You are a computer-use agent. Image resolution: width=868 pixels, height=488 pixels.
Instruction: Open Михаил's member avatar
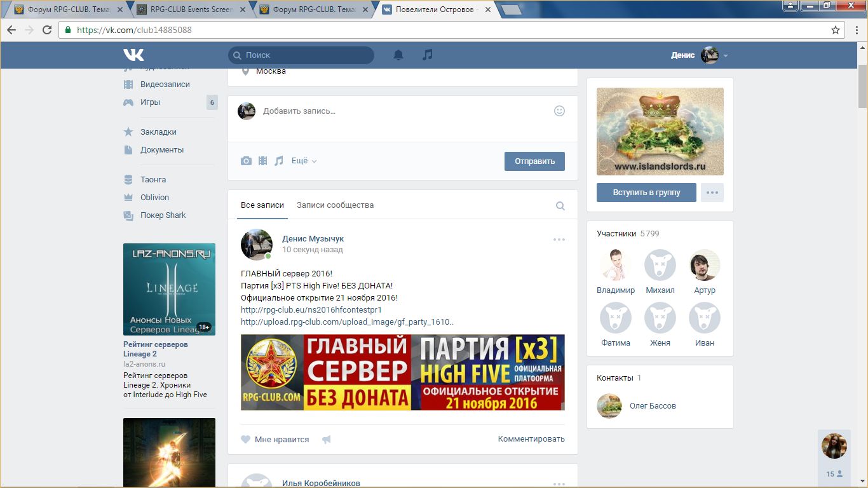coord(660,265)
